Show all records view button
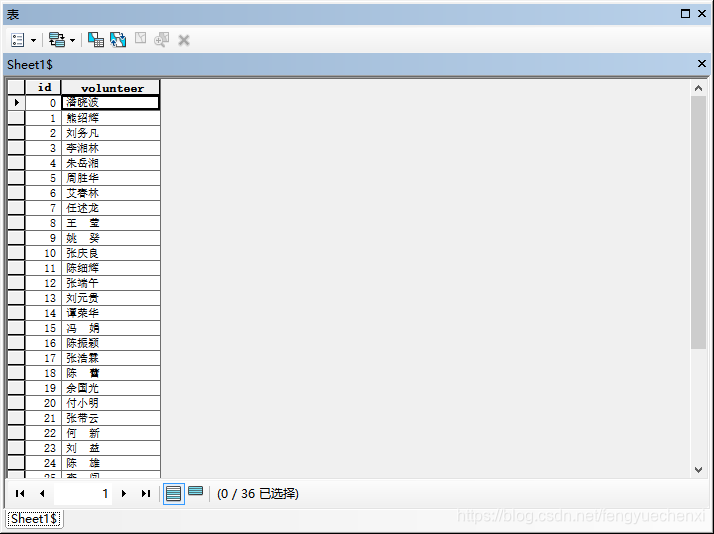Screen dimensions: 714x534 point(173,494)
